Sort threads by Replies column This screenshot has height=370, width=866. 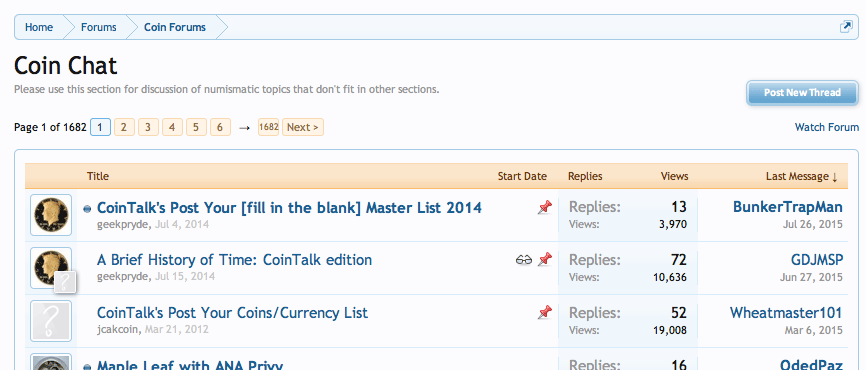pos(585,176)
